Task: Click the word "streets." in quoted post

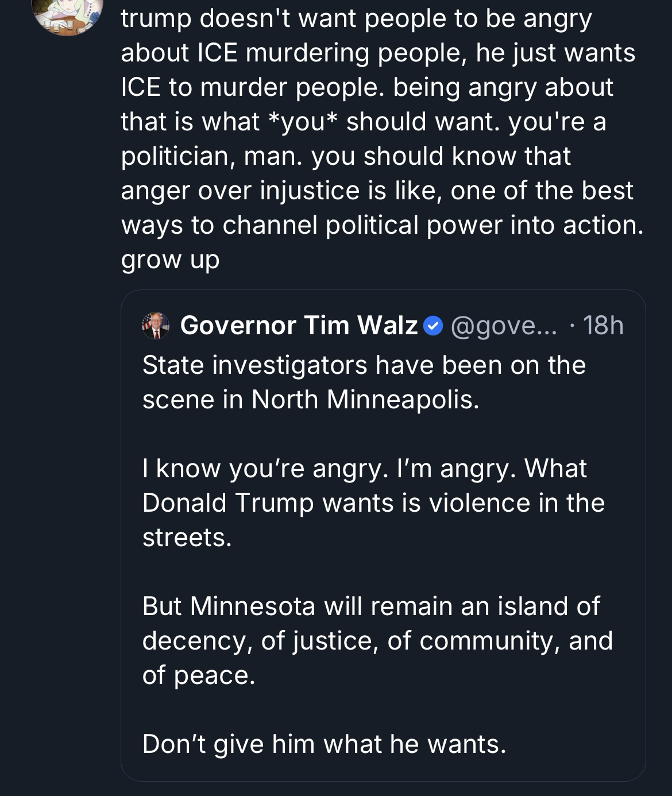Action: (x=187, y=538)
